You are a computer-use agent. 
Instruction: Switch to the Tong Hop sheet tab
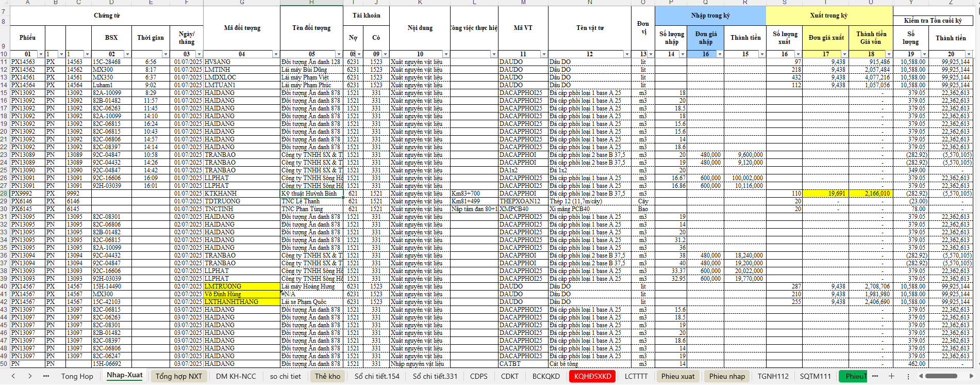[x=77, y=376]
